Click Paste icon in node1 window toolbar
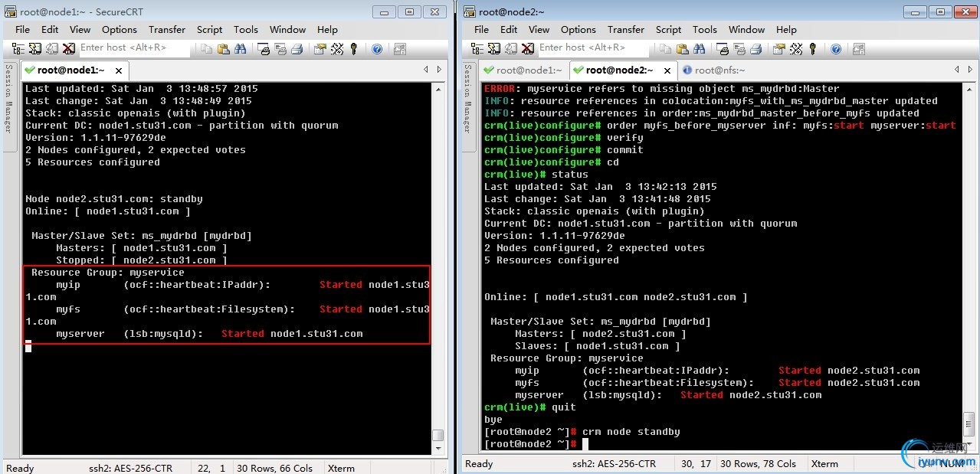This screenshot has height=474, width=980. (x=224, y=48)
